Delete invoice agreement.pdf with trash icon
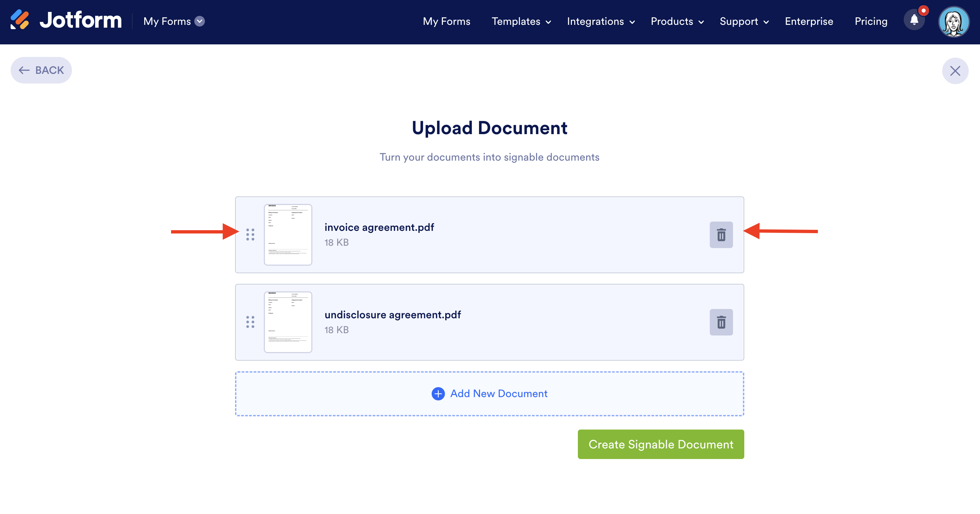 pyautogui.click(x=721, y=234)
